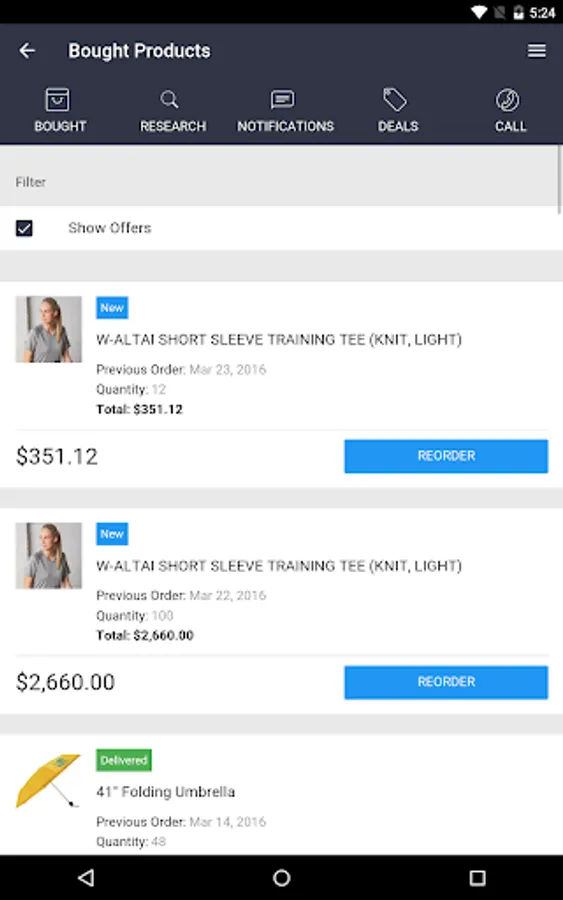Switch to the DEALS tab label
Screen dimensions: 563x900
[398, 126]
